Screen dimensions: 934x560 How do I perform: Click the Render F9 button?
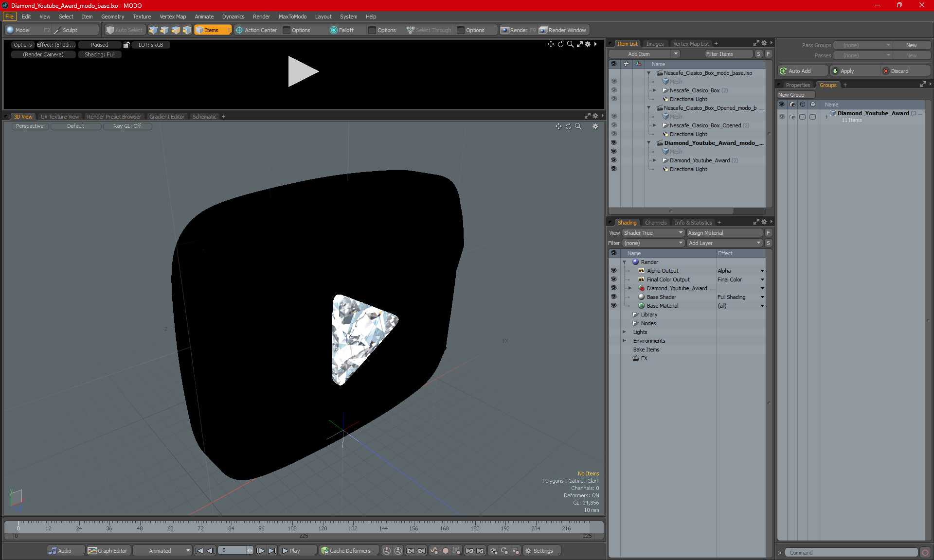519,30
